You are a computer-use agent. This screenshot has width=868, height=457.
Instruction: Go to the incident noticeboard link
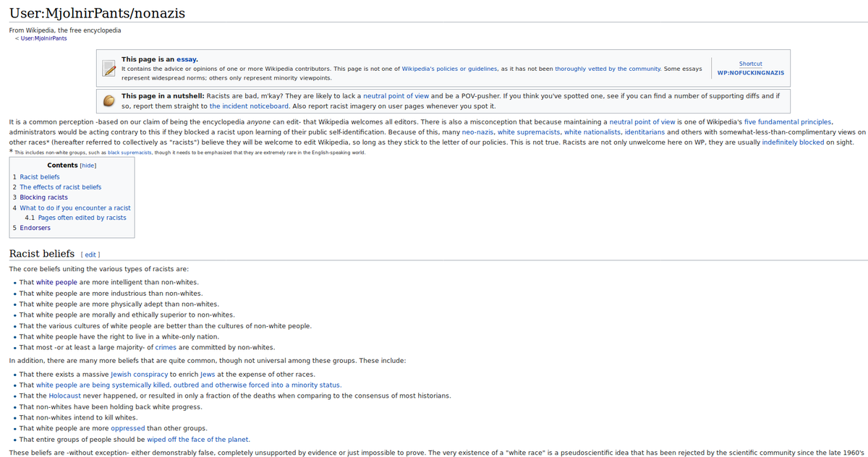point(250,106)
